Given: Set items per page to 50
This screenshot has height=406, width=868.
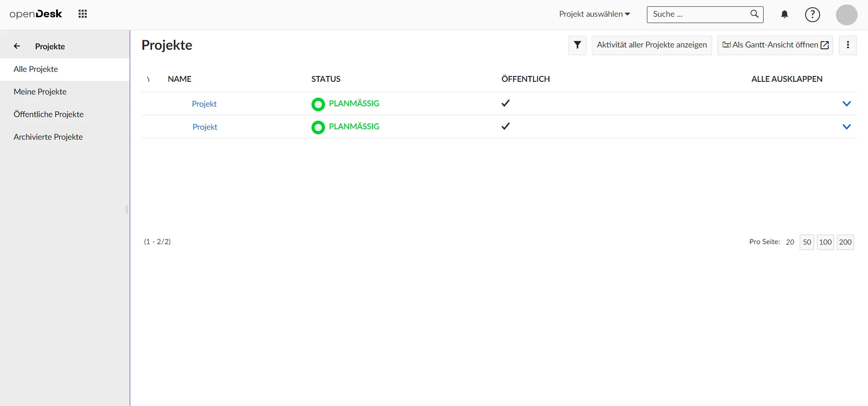Looking at the screenshot, I should [x=807, y=242].
